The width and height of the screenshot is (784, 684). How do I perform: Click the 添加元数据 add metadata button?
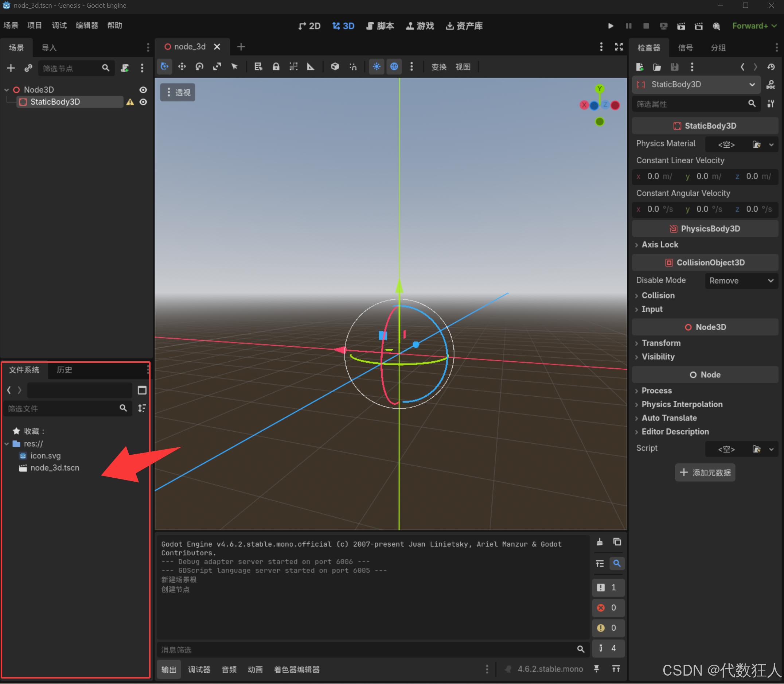click(x=705, y=473)
